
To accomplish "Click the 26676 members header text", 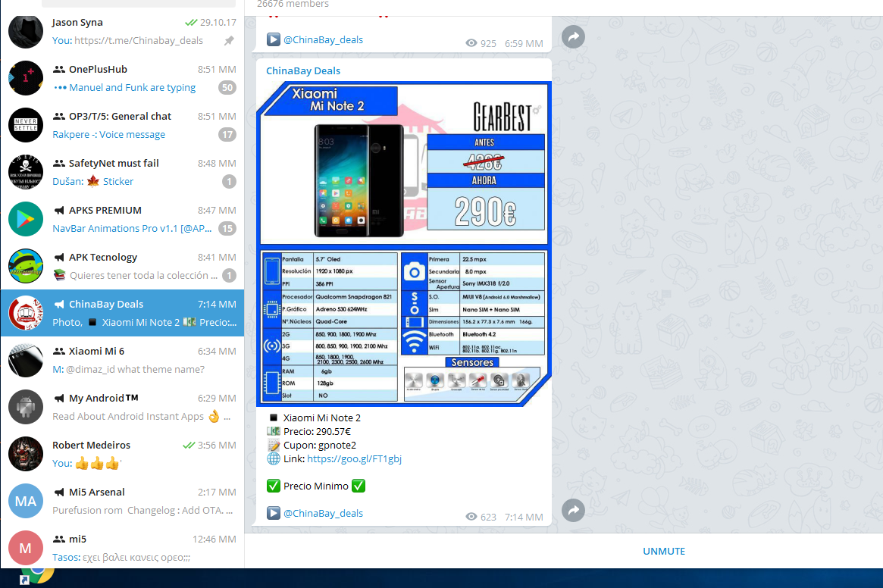I will click(293, 4).
